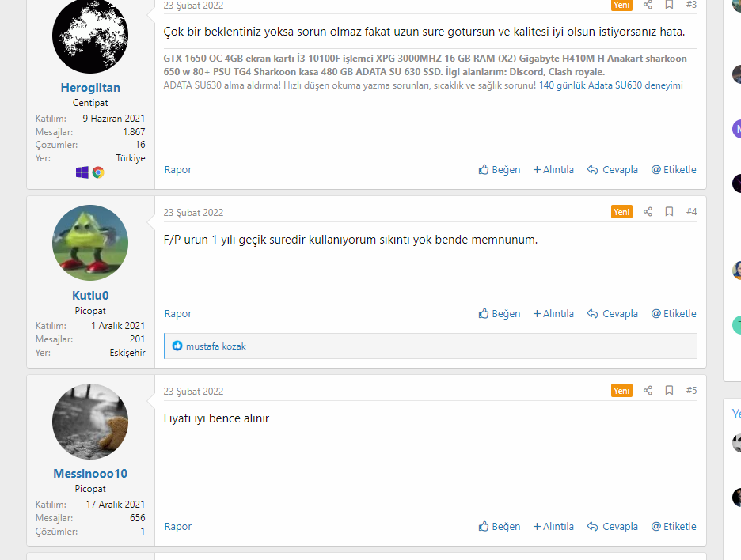
Task: Reply to Kutlu0's post via Cevapla
Action: [613, 313]
